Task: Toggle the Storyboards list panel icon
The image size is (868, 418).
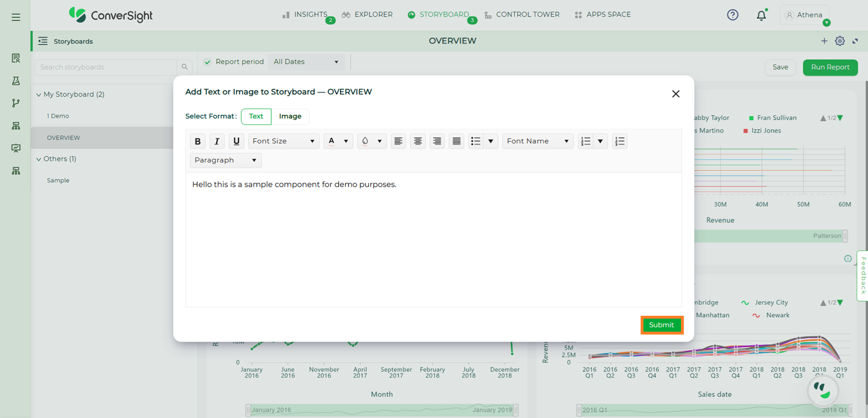Action: click(43, 41)
